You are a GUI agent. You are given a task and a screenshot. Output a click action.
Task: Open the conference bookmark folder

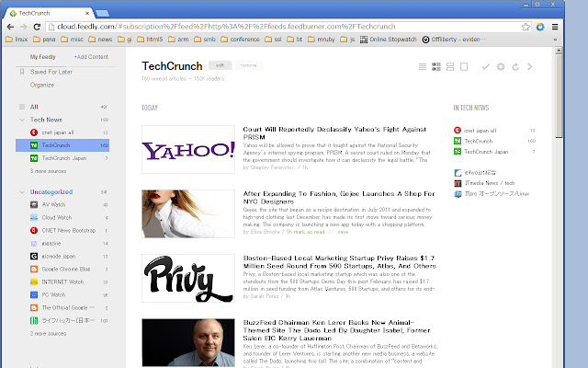(240, 39)
